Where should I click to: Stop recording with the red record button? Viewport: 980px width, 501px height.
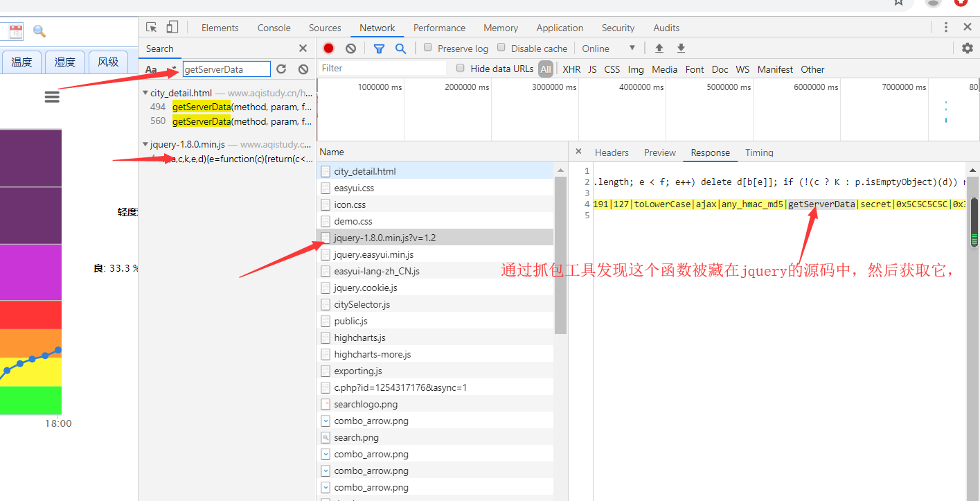click(328, 49)
